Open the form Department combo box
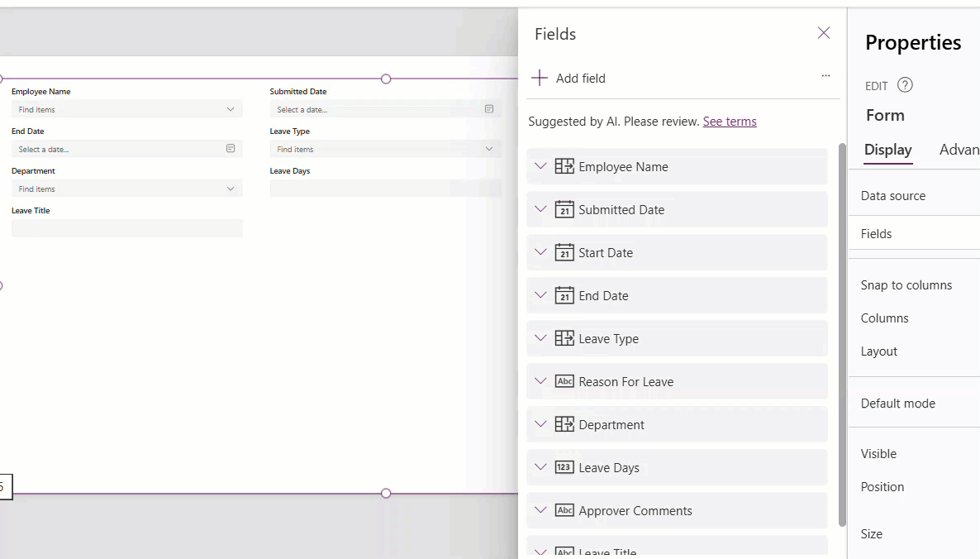The width and height of the screenshot is (980, 559). point(127,189)
